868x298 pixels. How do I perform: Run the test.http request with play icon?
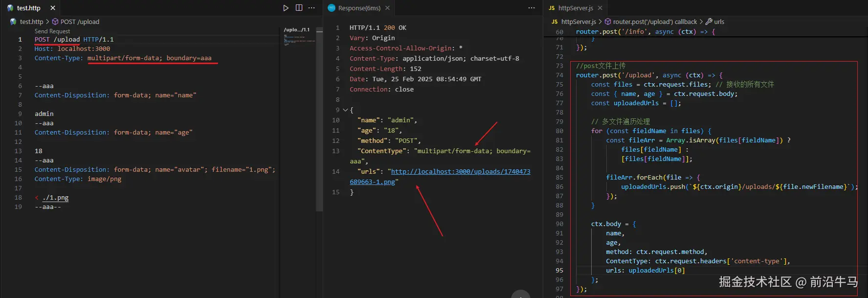click(286, 8)
